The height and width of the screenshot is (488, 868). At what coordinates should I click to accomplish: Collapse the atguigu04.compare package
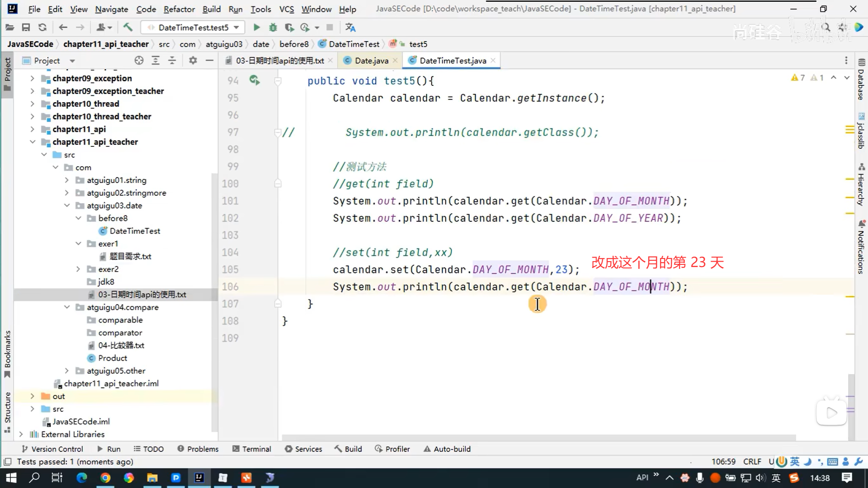pyautogui.click(x=67, y=307)
